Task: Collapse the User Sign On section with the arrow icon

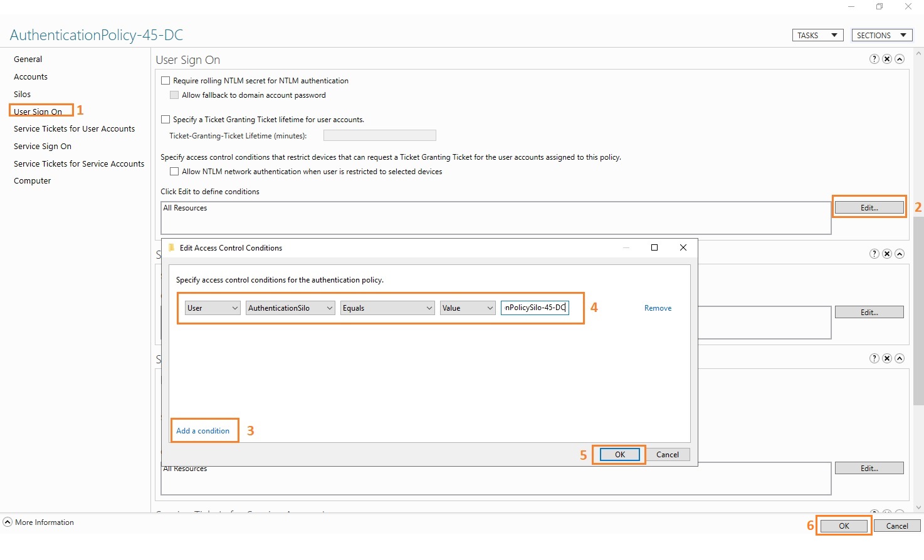Action: coord(900,59)
